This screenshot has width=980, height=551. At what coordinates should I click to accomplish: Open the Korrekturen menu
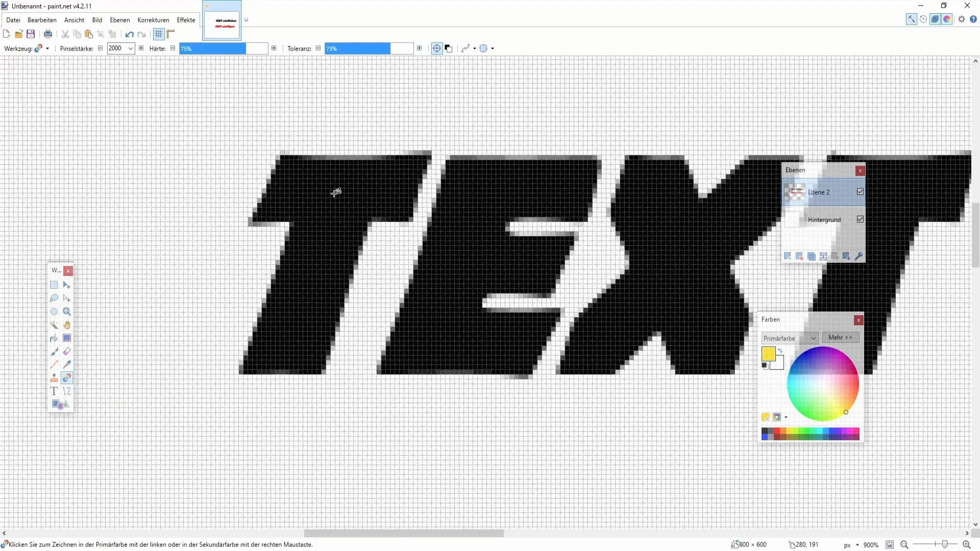click(x=153, y=20)
